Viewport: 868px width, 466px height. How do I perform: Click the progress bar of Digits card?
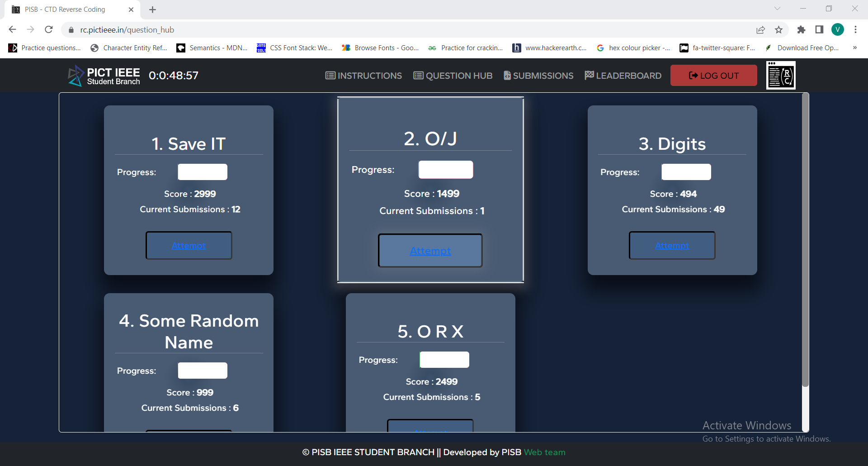click(x=686, y=172)
